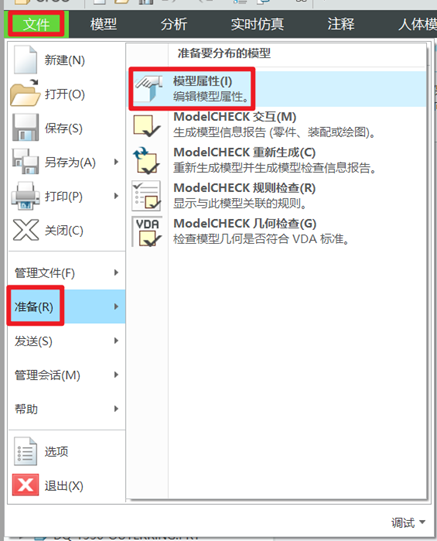Expand the 发送(S) submenu arrow
Image resolution: width=437 pixels, height=541 pixels.
[116, 341]
